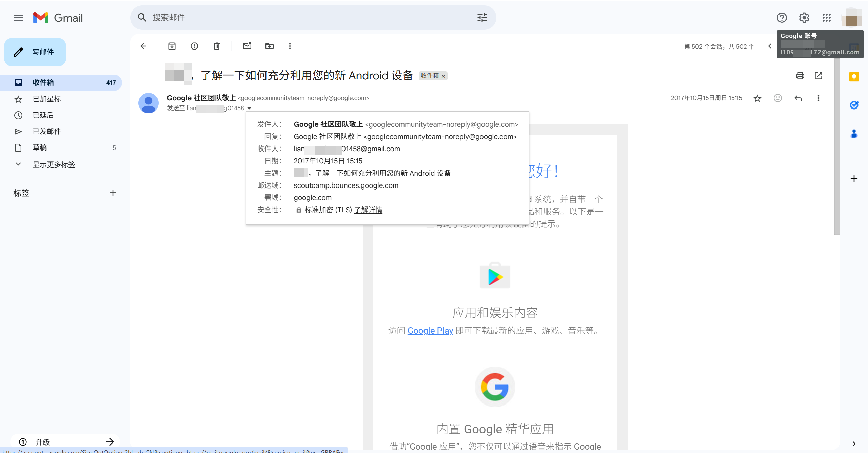868x453 pixels.
Task: Click the scoutcamp.bounces.google.com text
Action: pos(346,185)
